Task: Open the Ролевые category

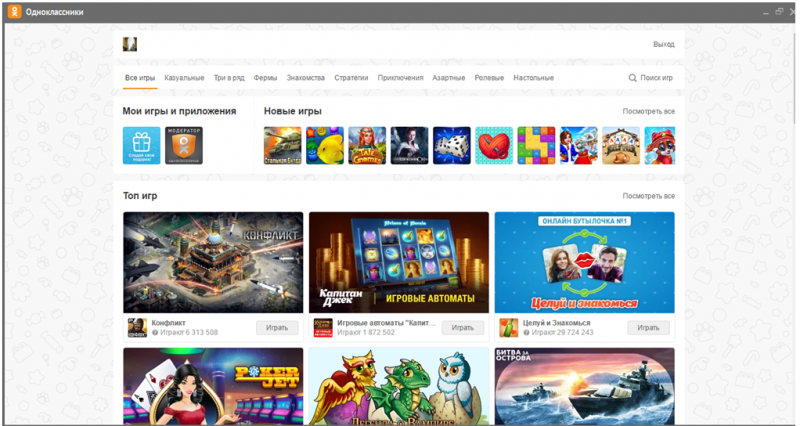Action: [489, 78]
